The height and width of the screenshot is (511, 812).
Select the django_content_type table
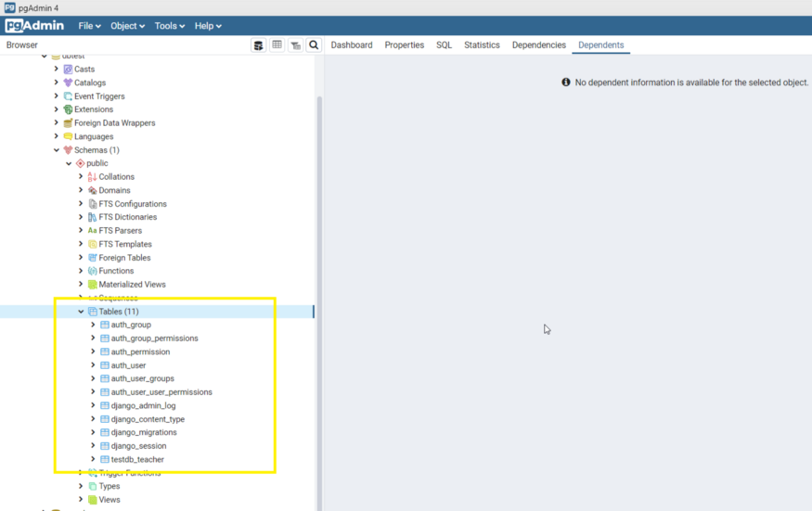click(x=148, y=419)
